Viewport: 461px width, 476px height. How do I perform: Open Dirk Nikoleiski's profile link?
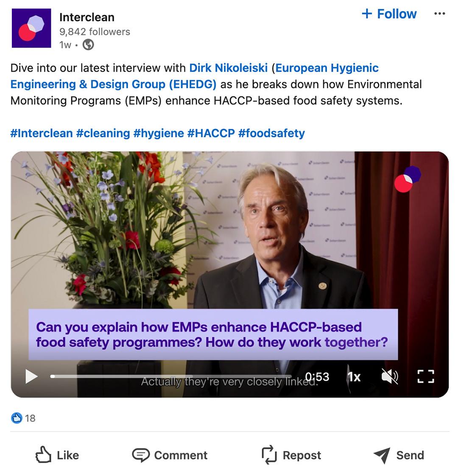click(228, 68)
